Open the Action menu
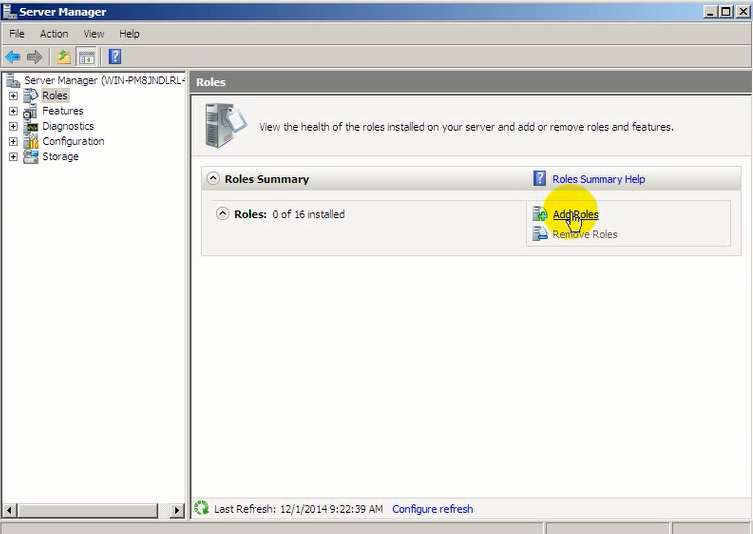This screenshot has width=753, height=534. tap(54, 34)
